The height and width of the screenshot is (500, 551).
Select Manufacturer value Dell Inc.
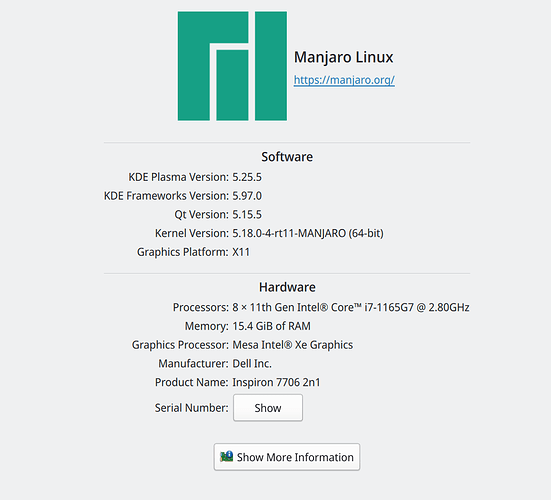(x=252, y=364)
